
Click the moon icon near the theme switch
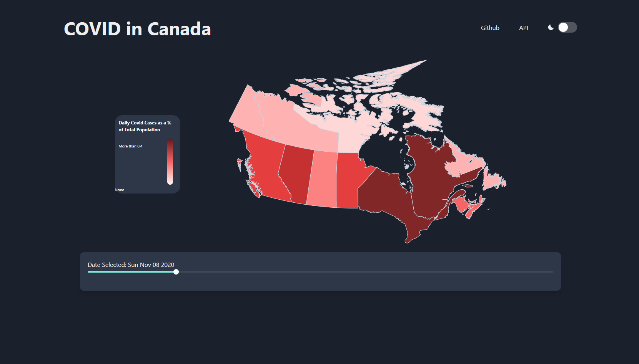(551, 27)
